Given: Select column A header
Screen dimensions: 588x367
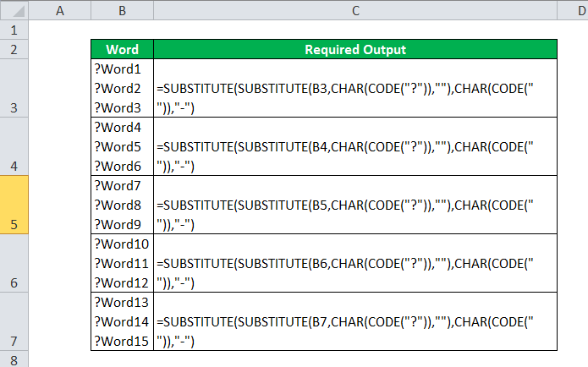Looking at the screenshot, I should point(59,10).
